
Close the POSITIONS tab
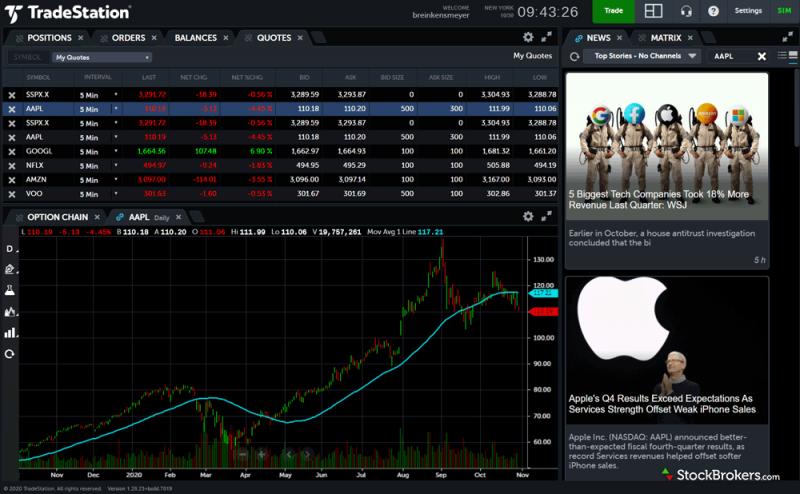[x=81, y=38]
